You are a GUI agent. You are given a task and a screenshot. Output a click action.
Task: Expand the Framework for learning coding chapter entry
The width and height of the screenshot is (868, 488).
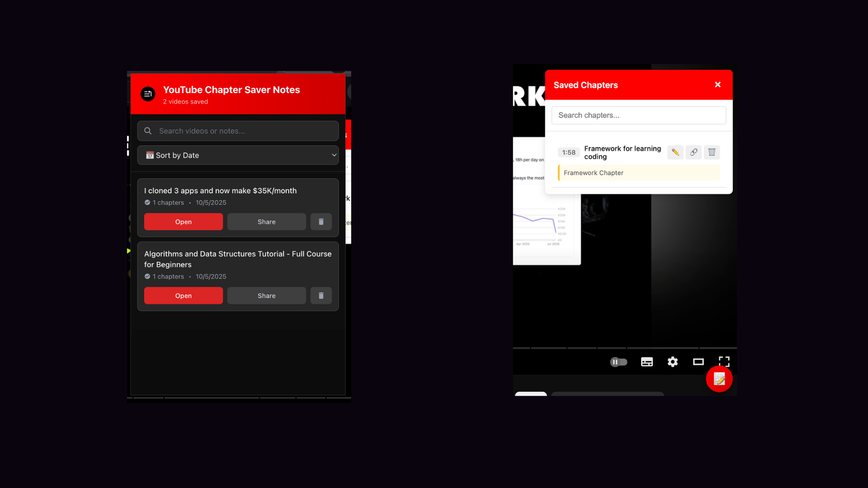click(622, 152)
